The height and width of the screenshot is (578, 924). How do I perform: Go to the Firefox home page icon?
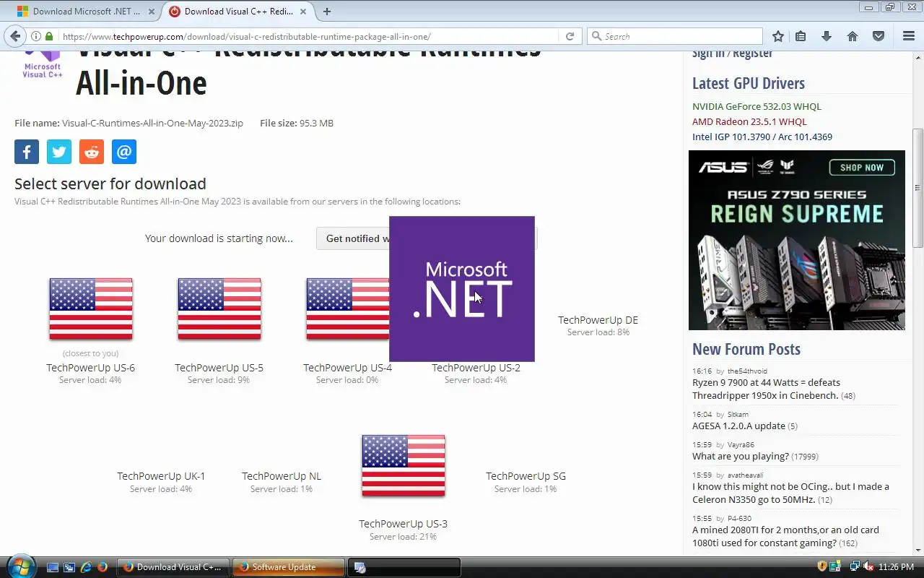853,36
